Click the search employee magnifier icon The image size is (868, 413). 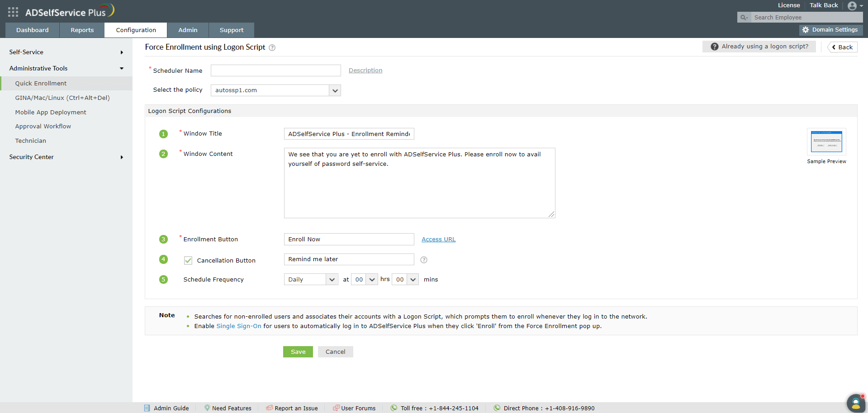click(744, 18)
